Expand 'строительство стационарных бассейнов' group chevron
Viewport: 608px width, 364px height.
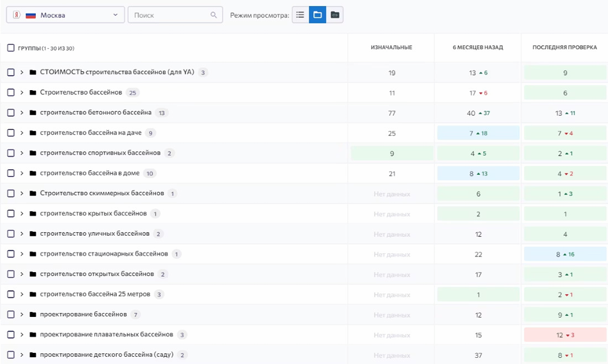coord(22,254)
